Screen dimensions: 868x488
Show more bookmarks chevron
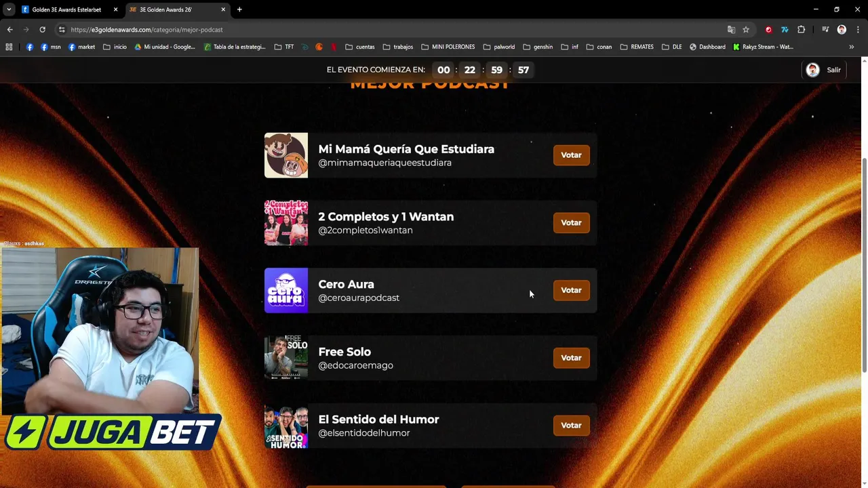pyautogui.click(x=852, y=47)
